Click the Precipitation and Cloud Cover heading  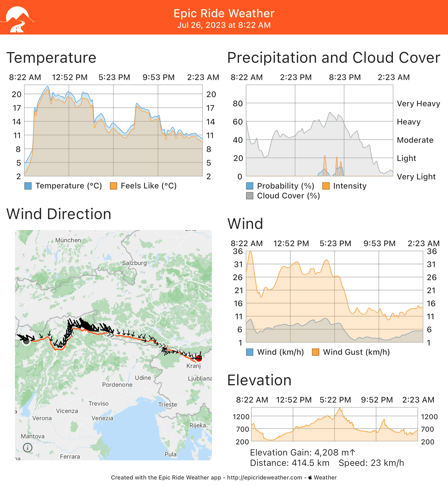point(334,58)
